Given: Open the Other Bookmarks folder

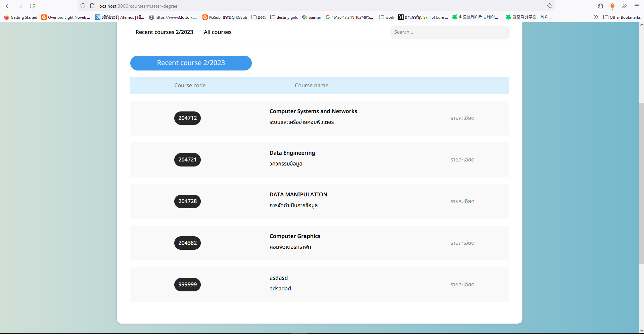Looking at the screenshot, I should pos(622,17).
